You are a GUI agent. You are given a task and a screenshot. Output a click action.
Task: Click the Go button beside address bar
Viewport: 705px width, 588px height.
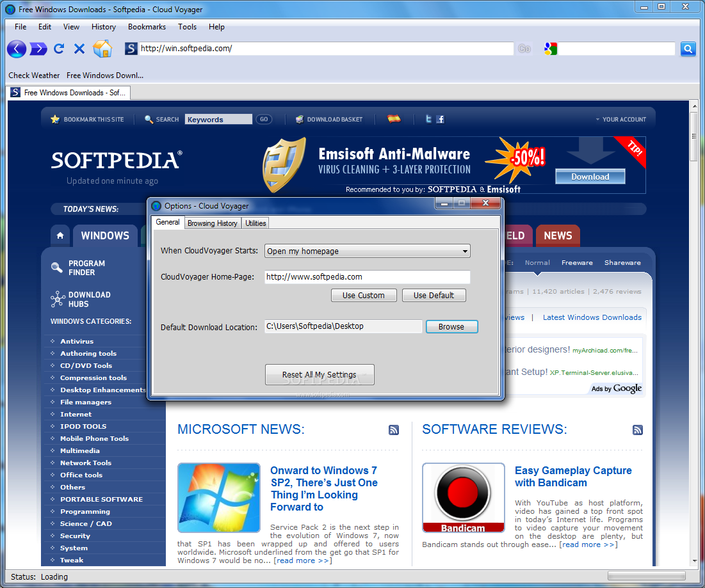[x=524, y=49]
